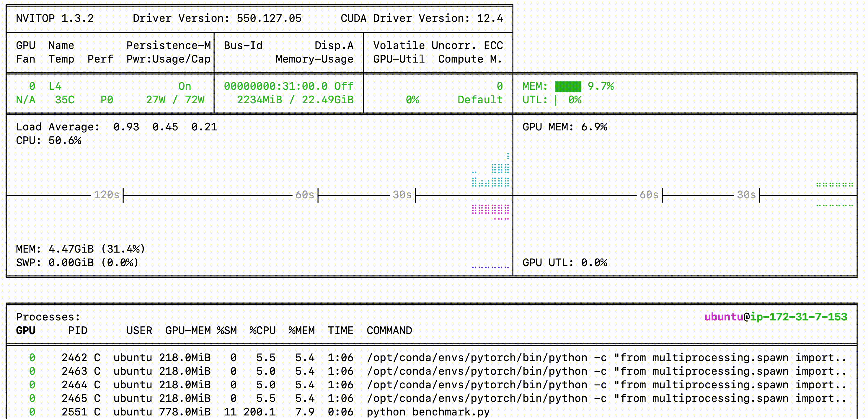Select the %CPU column header to sort
Image resolution: width=868 pixels, height=419 pixels.
coord(262,330)
